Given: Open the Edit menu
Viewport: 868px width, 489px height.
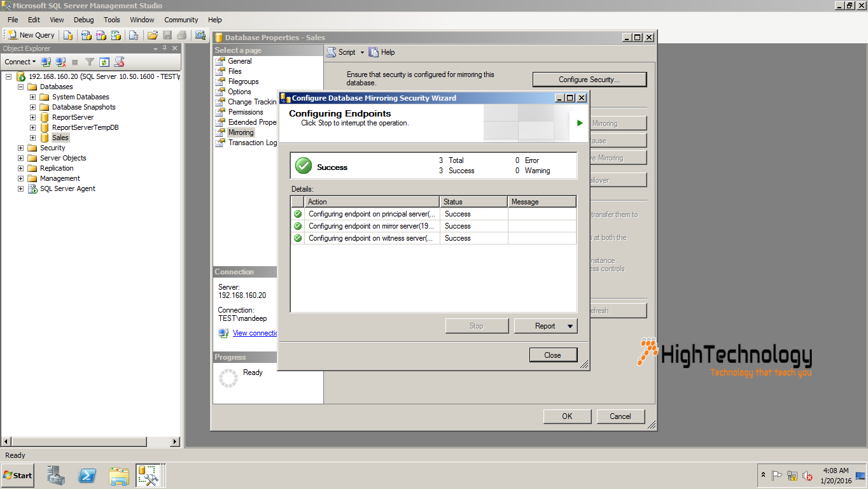Looking at the screenshot, I should 34,20.
